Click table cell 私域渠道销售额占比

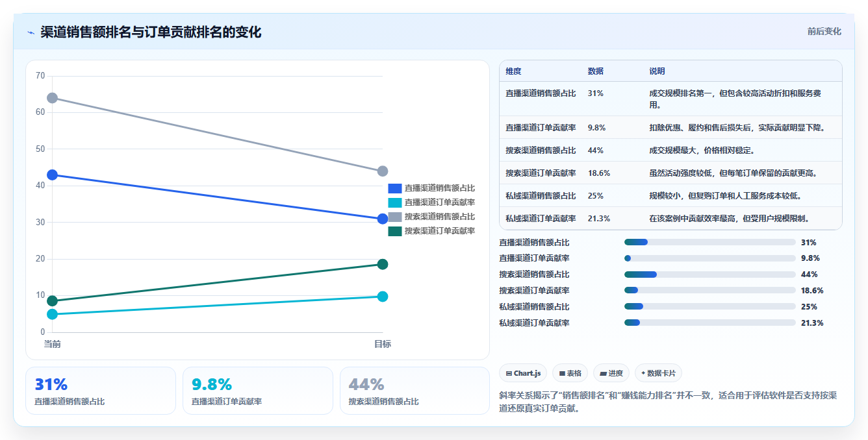coord(541,196)
